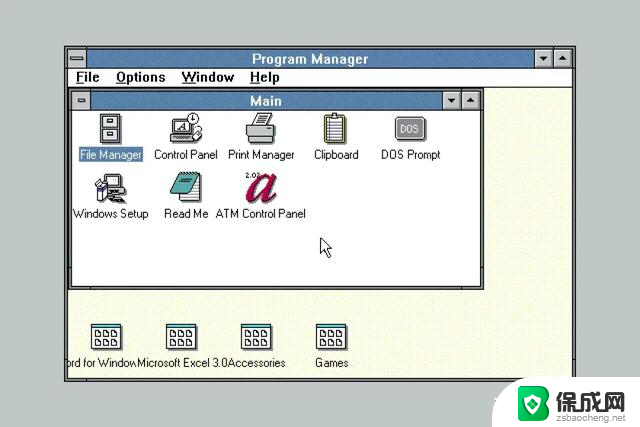Click the highlighted File Manager label
This screenshot has height=427, width=640.
click(111, 154)
